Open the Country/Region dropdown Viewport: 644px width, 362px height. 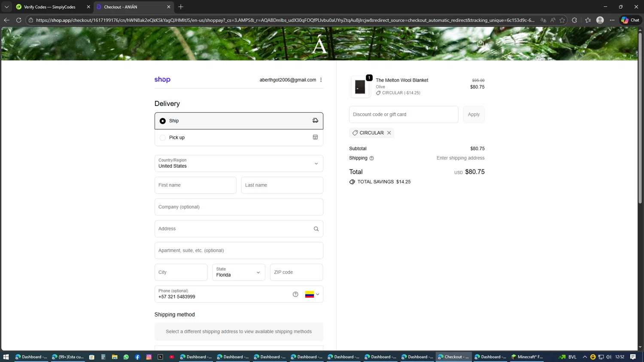click(239, 163)
